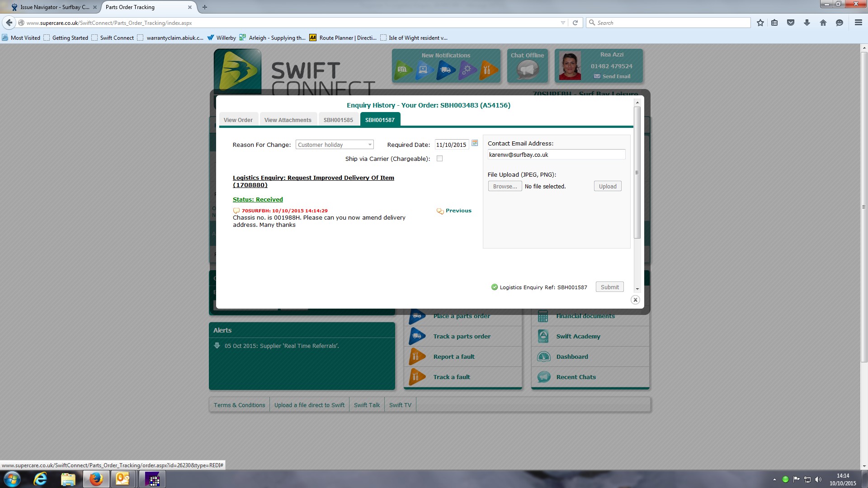
Task: Expand the Reason For Change dropdown
Action: [369, 145]
